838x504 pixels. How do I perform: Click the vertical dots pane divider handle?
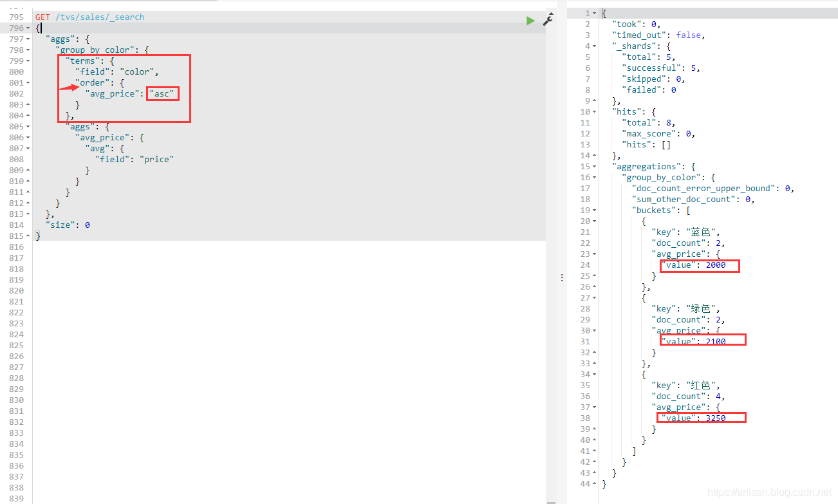562,277
